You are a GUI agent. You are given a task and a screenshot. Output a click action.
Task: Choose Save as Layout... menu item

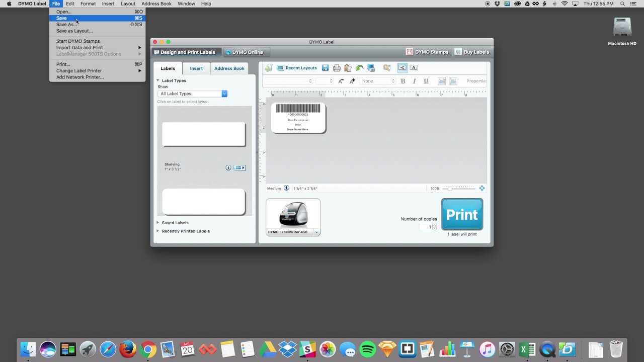[97, 31]
